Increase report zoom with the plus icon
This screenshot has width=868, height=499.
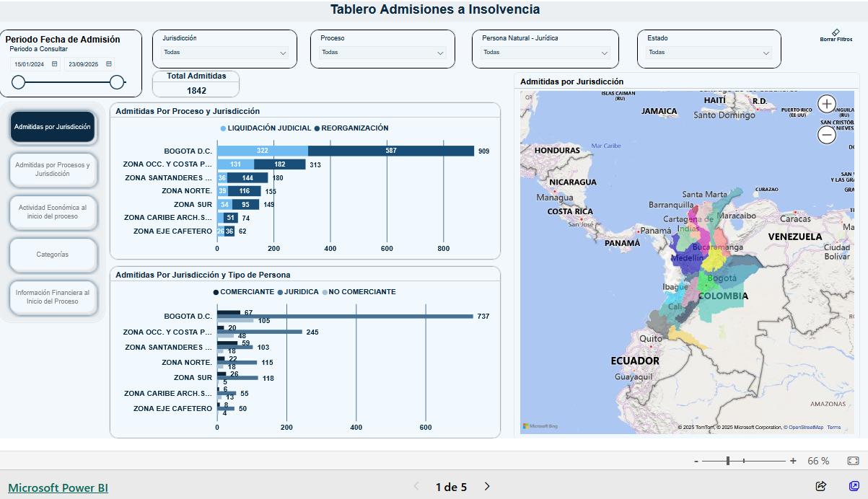[x=793, y=461]
